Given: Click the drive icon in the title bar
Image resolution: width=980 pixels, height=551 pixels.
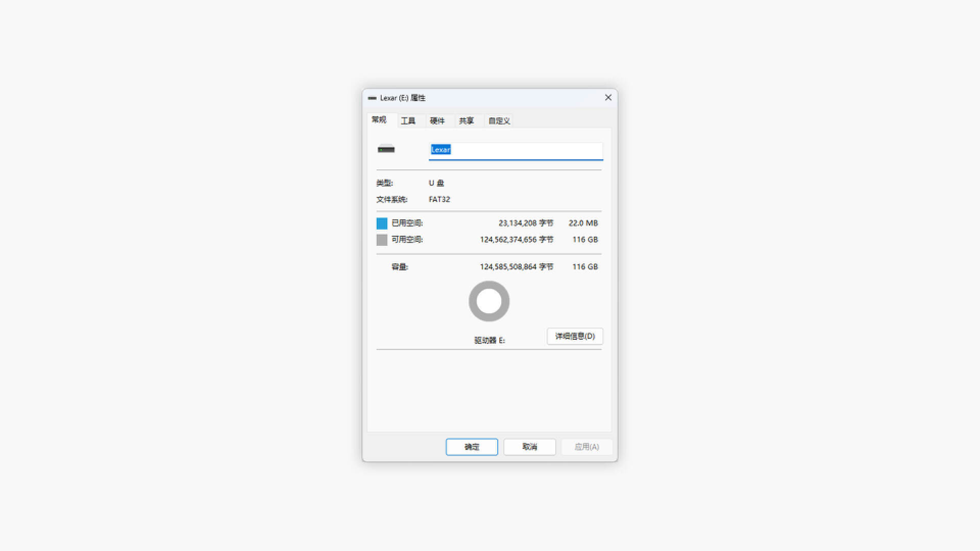Looking at the screenshot, I should pyautogui.click(x=372, y=97).
